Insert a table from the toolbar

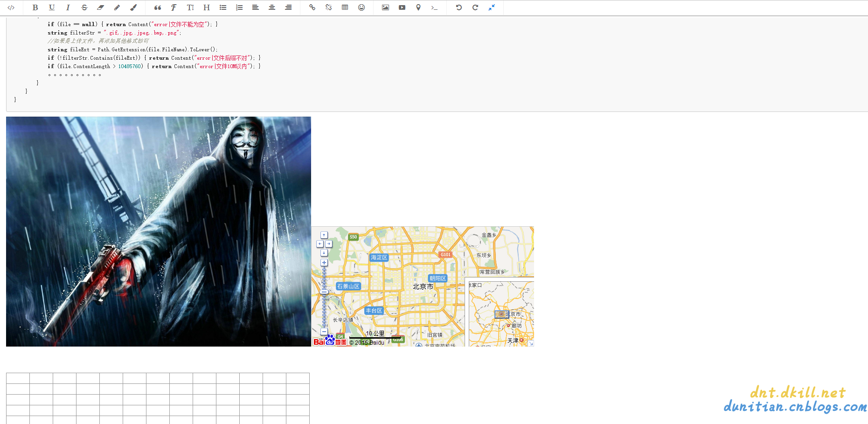(x=345, y=7)
